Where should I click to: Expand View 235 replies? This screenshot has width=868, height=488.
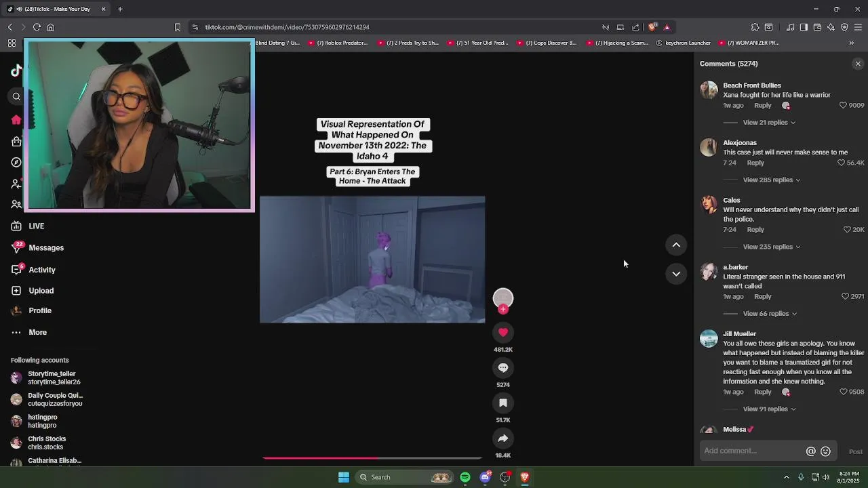[x=772, y=247]
